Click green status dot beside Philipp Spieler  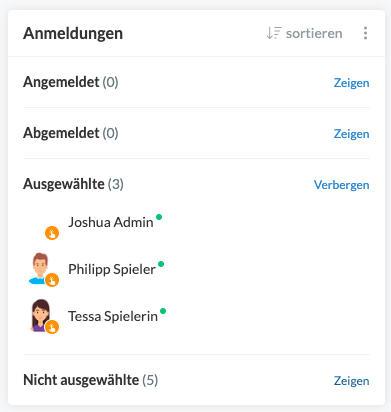[161, 264]
